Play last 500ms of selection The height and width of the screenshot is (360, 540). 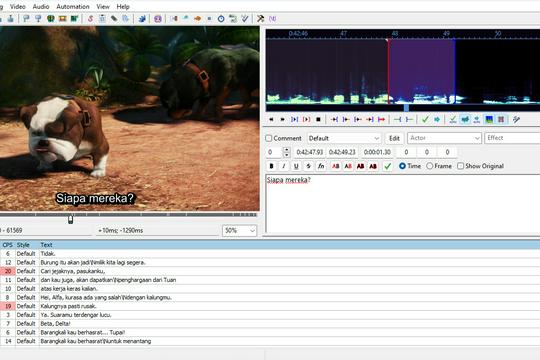coord(370,120)
